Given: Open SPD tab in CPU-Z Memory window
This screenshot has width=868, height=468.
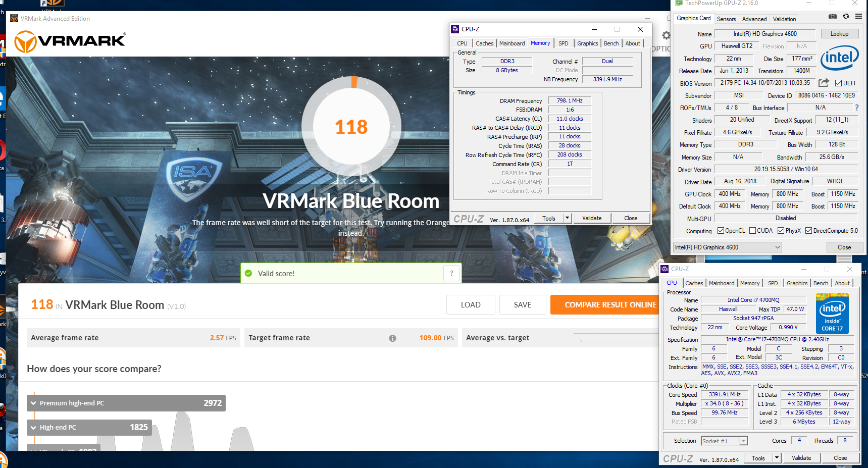Looking at the screenshot, I should tap(564, 43).
